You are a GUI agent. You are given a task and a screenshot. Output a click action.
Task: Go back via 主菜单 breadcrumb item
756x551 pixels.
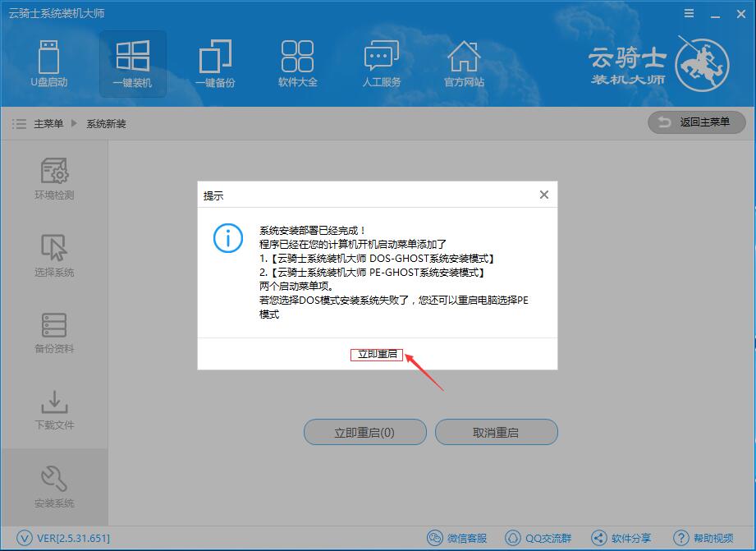click(49, 123)
